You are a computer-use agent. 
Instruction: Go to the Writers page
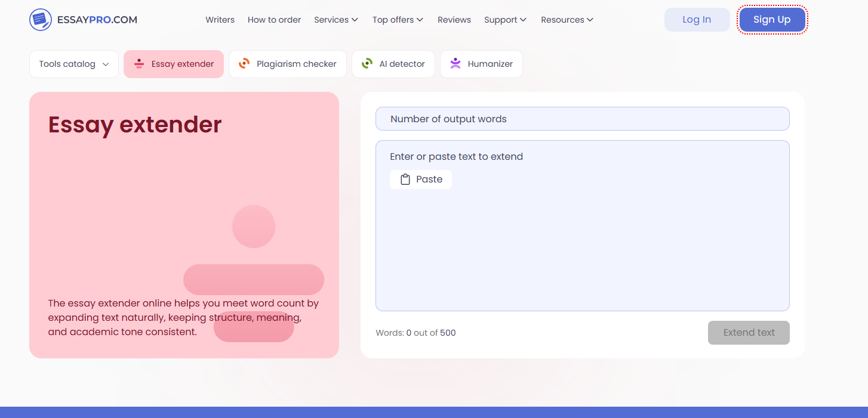tap(220, 20)
